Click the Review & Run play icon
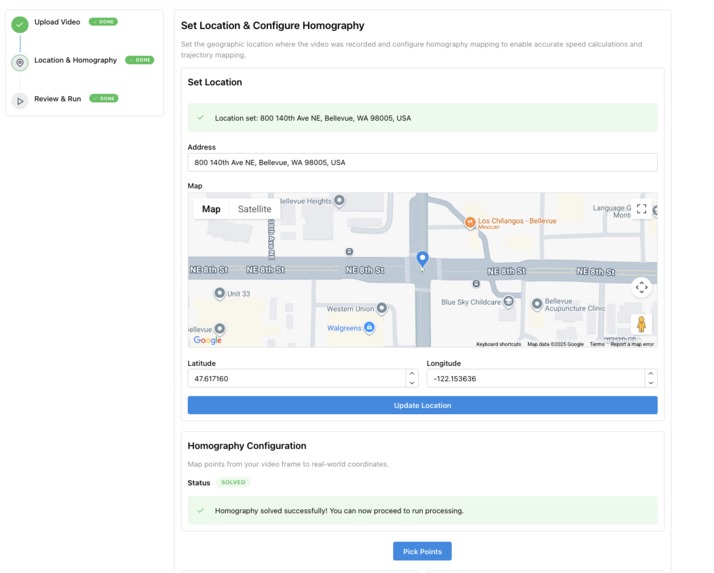The image size is (714, 573). [x=20, y=101]
